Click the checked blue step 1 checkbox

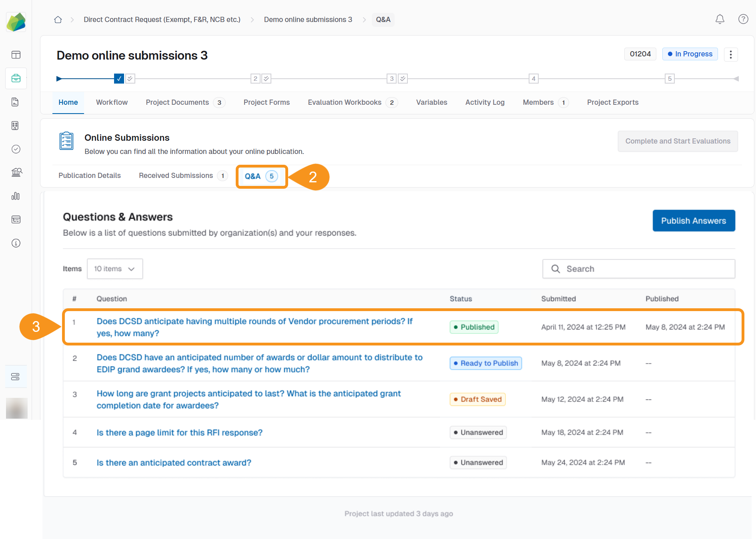point(119,79)
